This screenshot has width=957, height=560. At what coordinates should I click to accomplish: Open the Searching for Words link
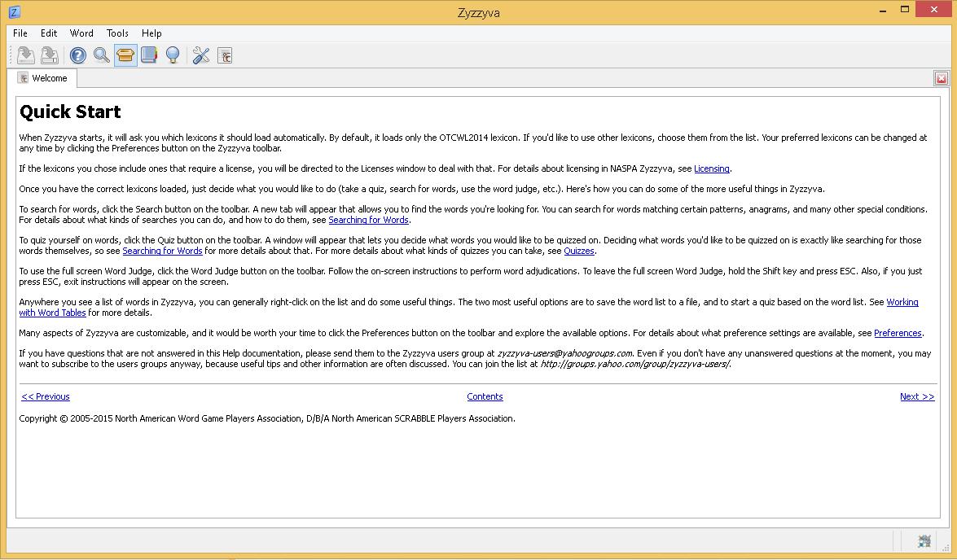click(x=368, y=220)
